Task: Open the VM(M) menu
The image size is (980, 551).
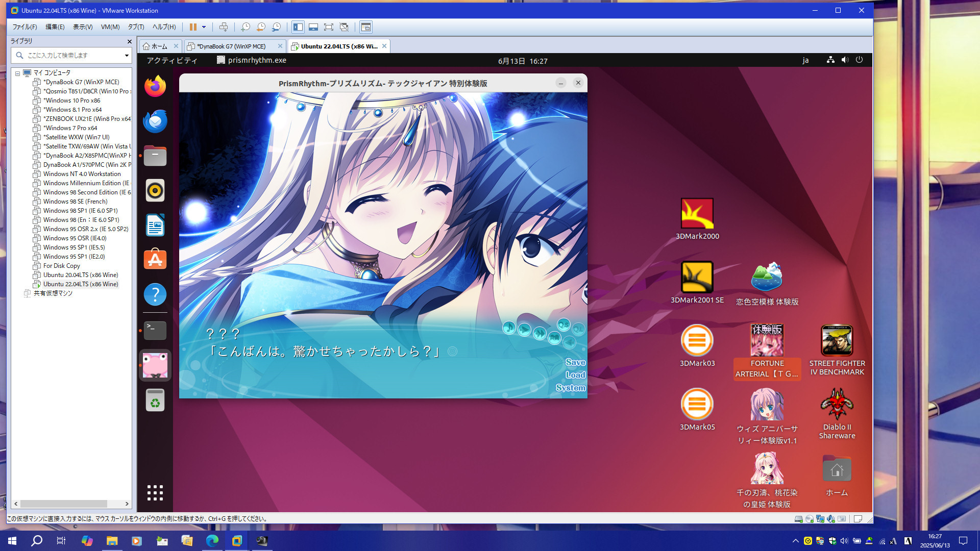Action: [x=110, y=27]
